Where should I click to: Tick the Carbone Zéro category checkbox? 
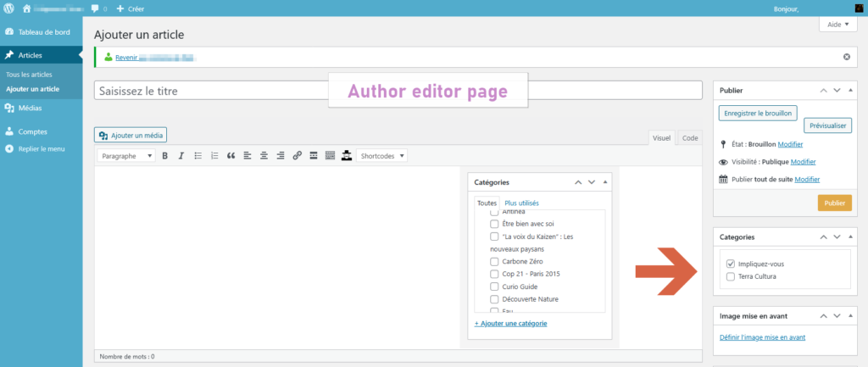coord(494,261)
